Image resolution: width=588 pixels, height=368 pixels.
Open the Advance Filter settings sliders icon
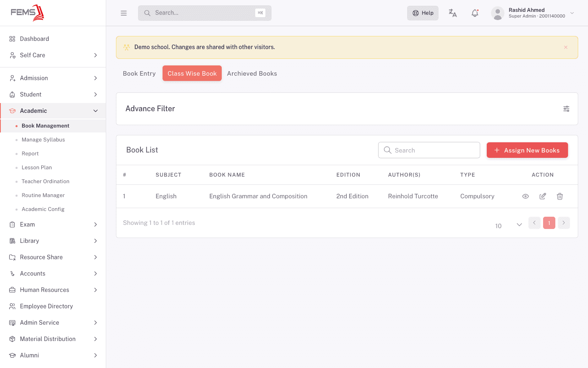(x=566, y=109)
